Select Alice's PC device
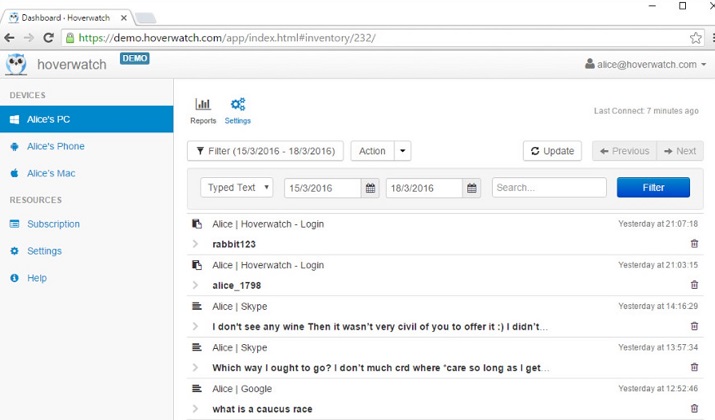The width and height of the screenshot is (715, 420). coord(87,119)
